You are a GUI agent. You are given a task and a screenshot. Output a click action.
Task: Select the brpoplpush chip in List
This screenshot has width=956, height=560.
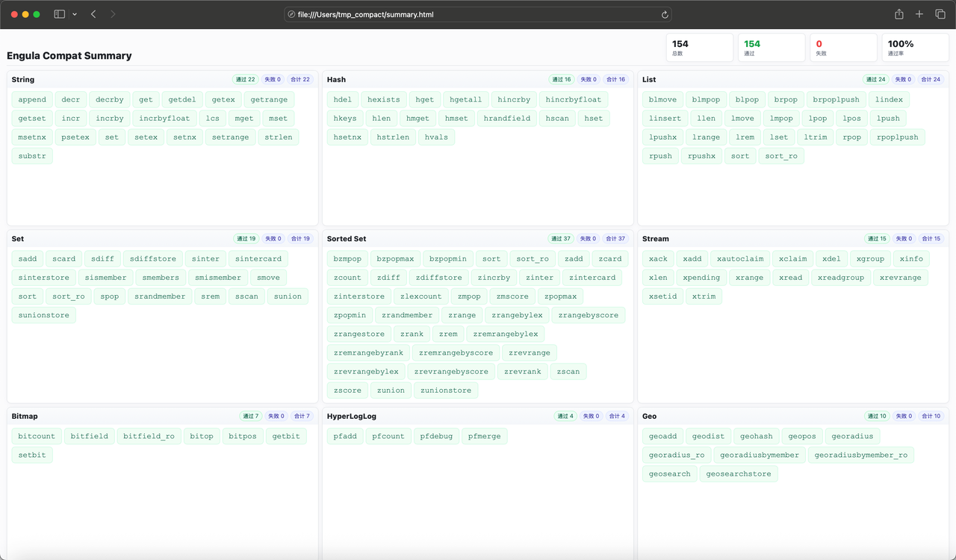(x=836, y=99)
